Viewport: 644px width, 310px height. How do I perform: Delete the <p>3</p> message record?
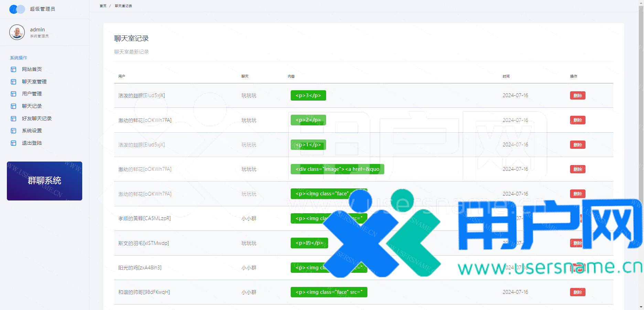[x=577, y=95]
